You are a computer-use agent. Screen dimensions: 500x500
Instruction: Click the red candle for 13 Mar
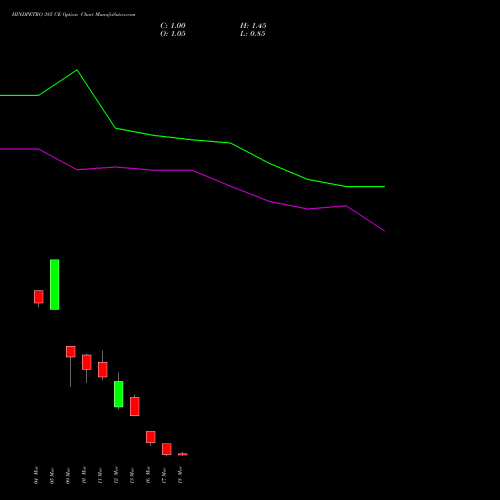coord(135,406)
